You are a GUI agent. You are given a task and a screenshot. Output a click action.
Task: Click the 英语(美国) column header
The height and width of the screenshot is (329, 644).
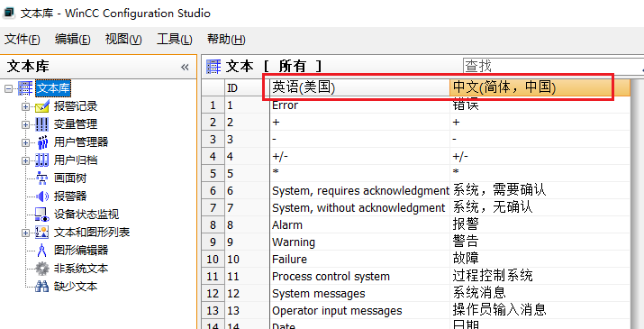[359, 87]
